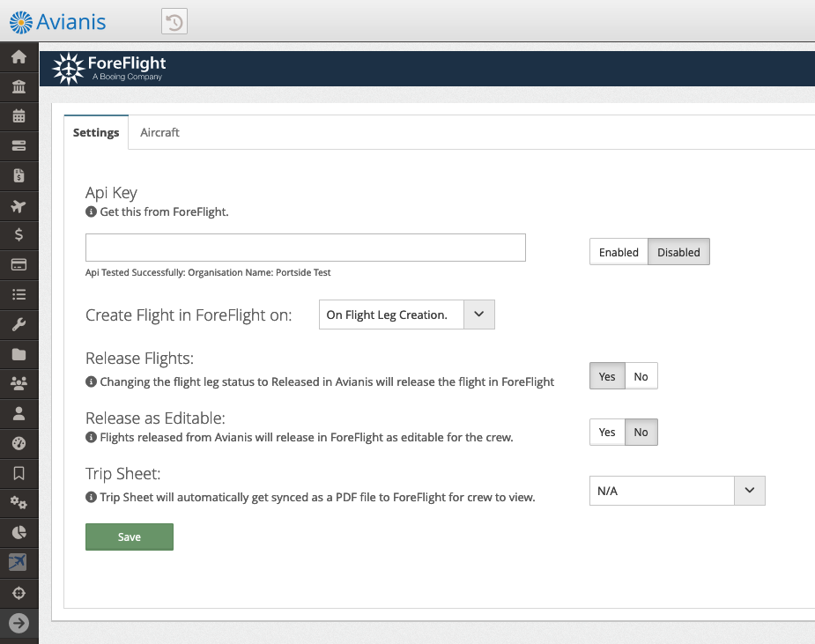This screenshot has height=644, width=815.
Task: Select the airplane flight operations icon
Action: (x=19, y=205)
